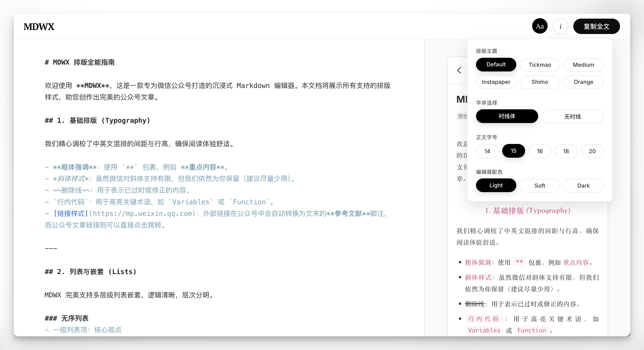The width and height of the screenshot is (644, 350).
Task: Set body font size to 14
Action: point(487,151)
